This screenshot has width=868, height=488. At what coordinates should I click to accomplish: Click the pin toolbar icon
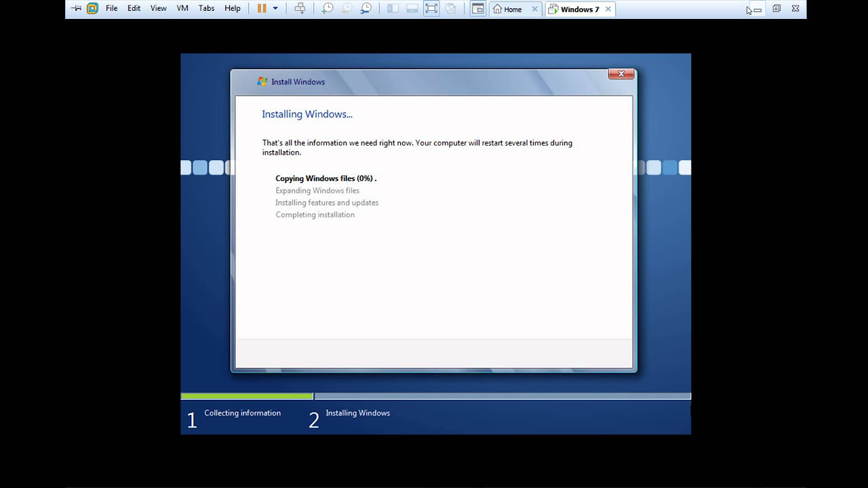tap(76, 9)
